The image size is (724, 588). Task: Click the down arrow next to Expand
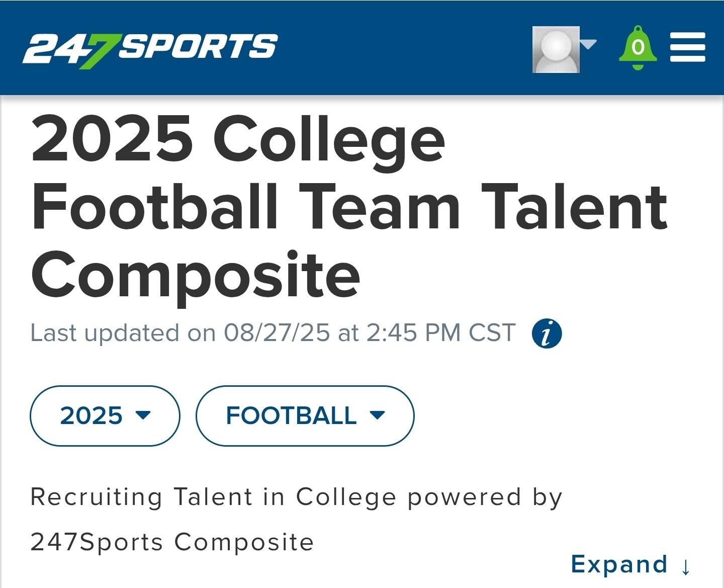pyautogui.click(x=686, y=567)
